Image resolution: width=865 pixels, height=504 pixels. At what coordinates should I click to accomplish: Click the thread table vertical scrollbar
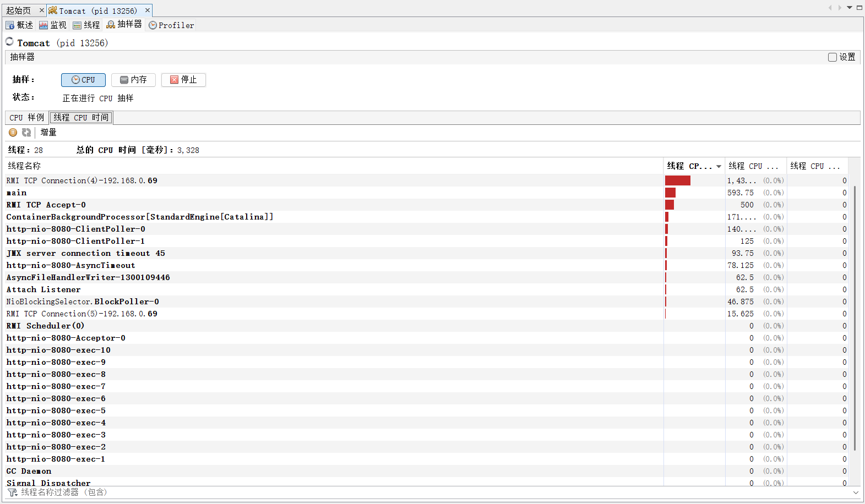coord(855,318)
